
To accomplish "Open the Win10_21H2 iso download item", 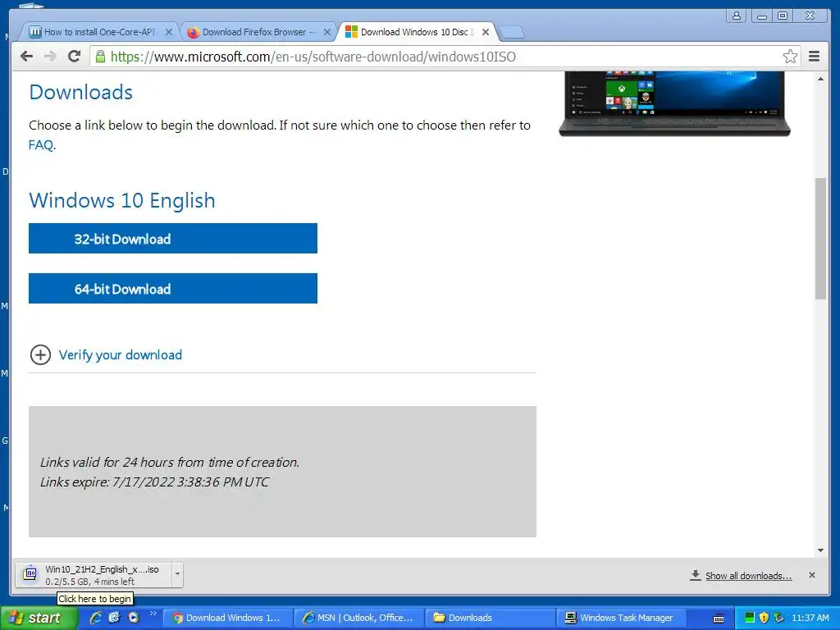I will tap(94, 575).
